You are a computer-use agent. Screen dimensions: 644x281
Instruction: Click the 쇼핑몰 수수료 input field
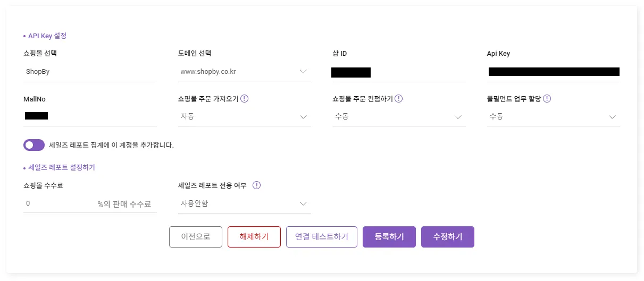tap(58, 203)
